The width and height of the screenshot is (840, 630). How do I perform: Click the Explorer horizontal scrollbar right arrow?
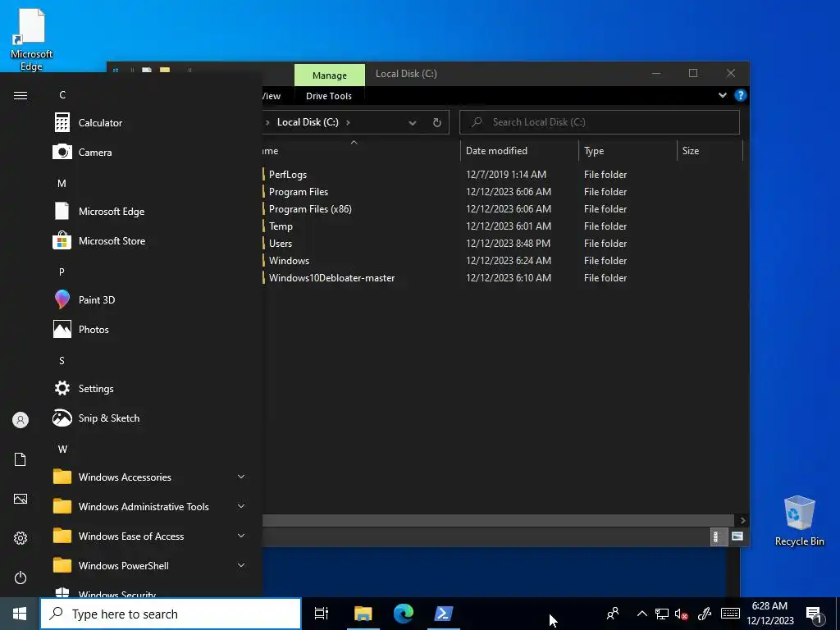coord(742,520)
